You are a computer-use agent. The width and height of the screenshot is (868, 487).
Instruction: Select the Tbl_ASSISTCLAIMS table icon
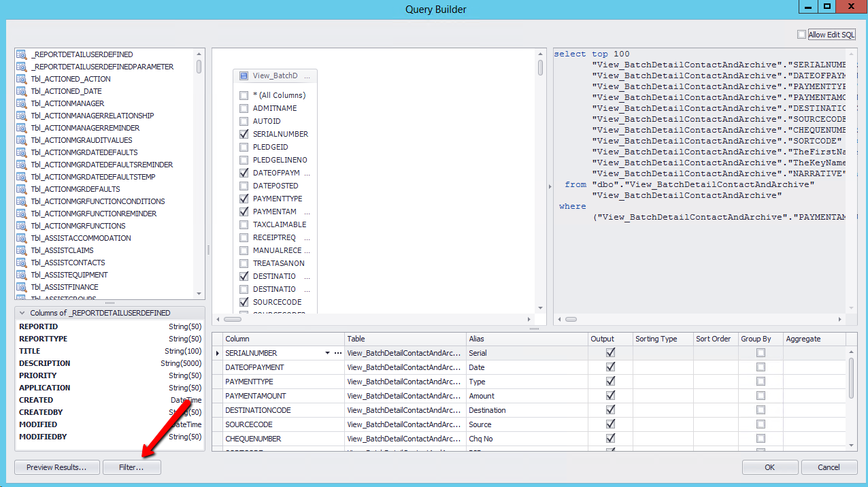coord(21,250)
